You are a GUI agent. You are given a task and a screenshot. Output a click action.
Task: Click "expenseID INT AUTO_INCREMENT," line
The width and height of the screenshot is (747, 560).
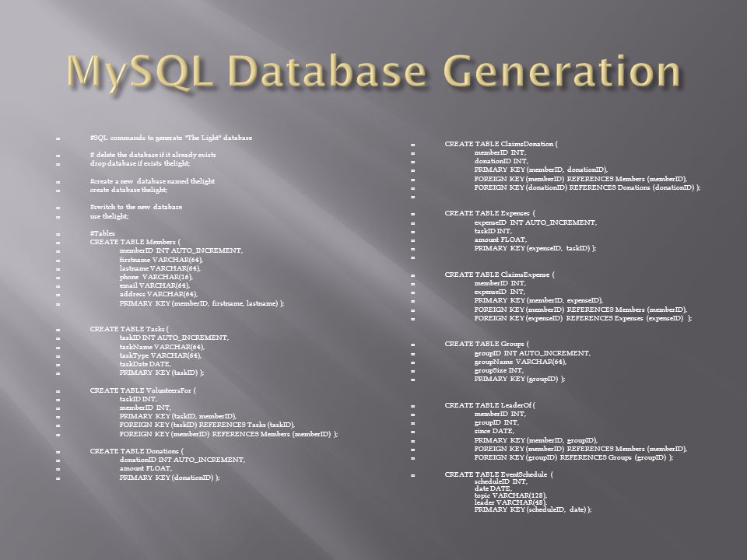click(x=536, y=222)
